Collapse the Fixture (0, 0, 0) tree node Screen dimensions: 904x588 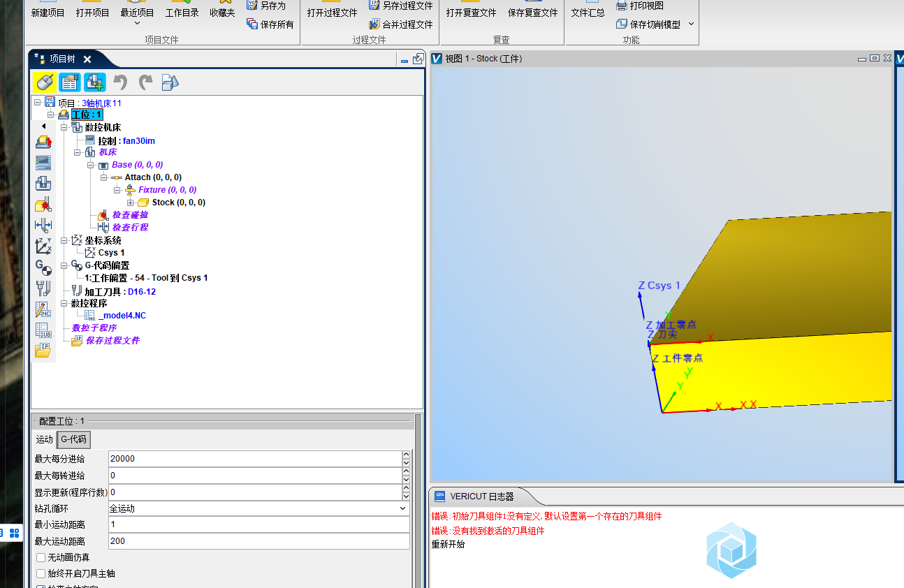coord(117,190)
